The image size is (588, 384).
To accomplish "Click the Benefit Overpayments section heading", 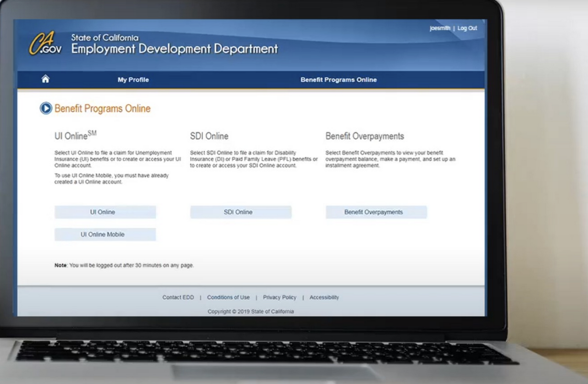I will pos(365,137).
